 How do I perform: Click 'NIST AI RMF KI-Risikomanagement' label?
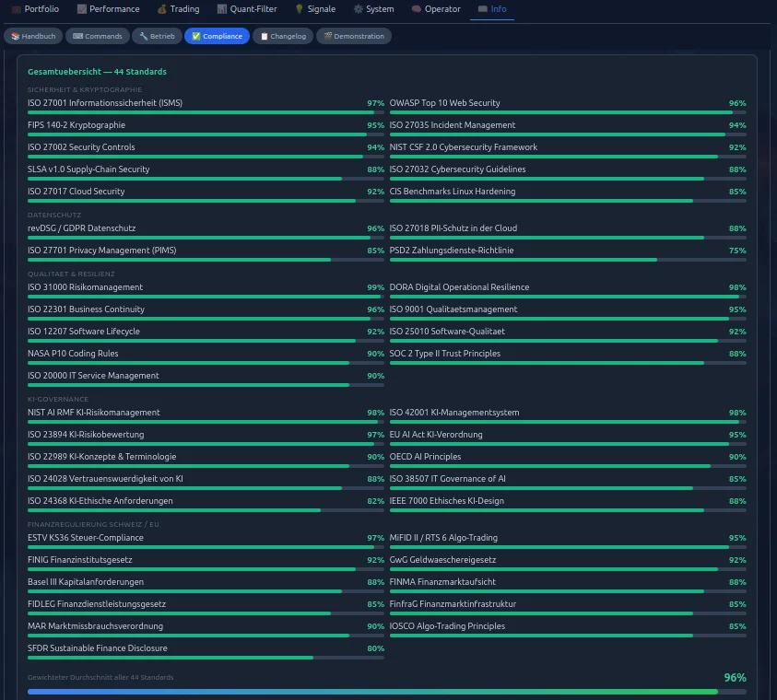pos(94,413)
